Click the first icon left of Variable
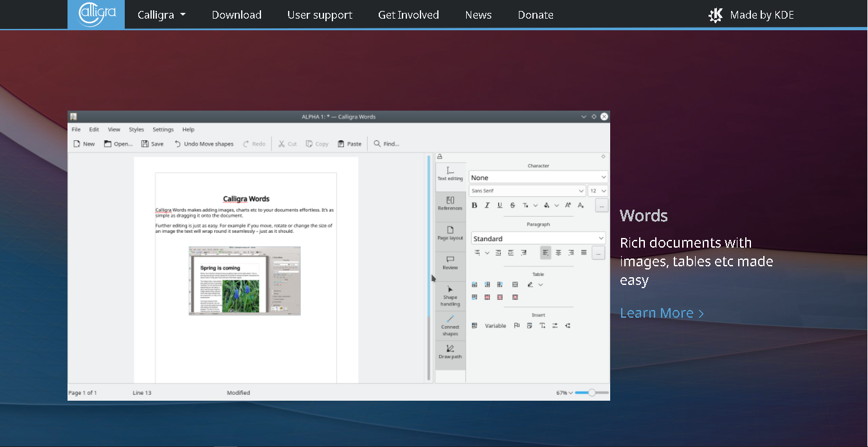Image resolution: width=868 pixels, height=447 pixels. (x=475, y=325)
